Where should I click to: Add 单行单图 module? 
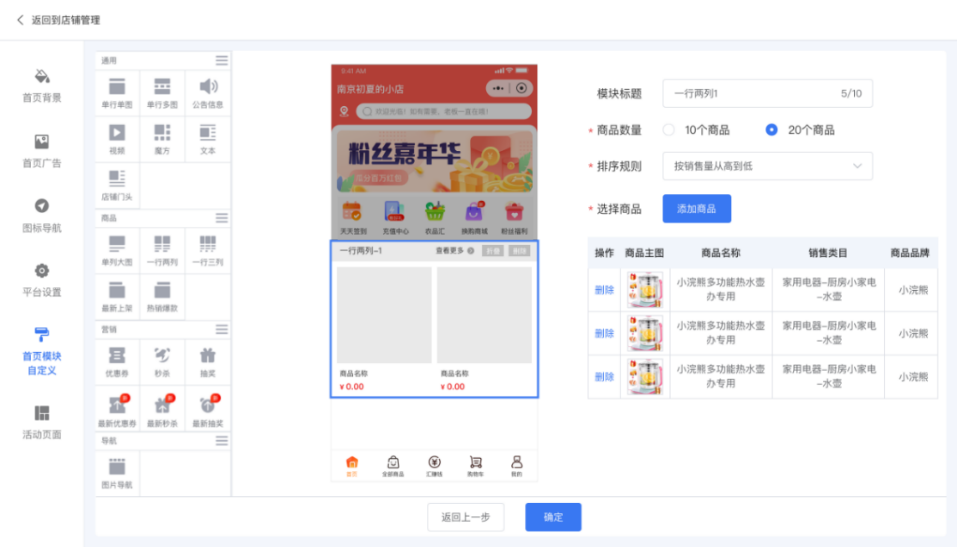117,93
